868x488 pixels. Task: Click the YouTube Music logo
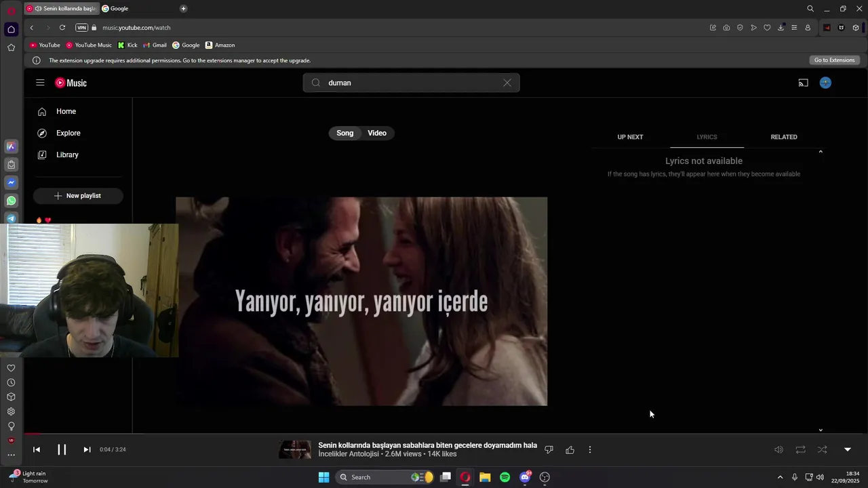pos(71,83)
